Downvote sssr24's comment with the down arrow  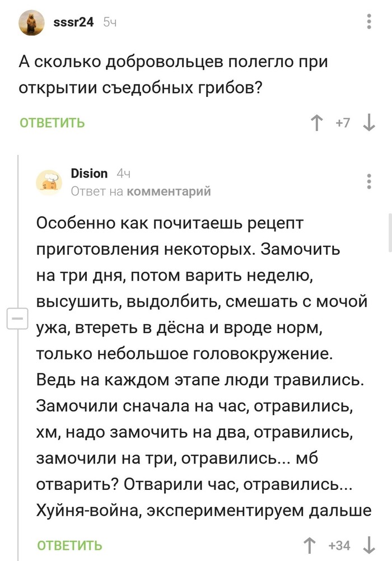click(x=368, y=123)
